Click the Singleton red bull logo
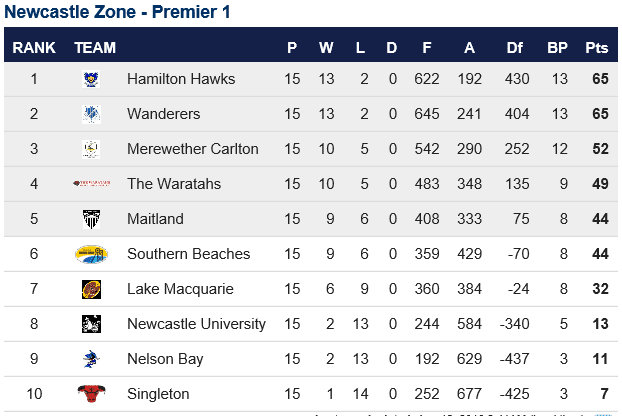Image resolution: width=622 pixels, height=416 pixels. coord(91,393)
